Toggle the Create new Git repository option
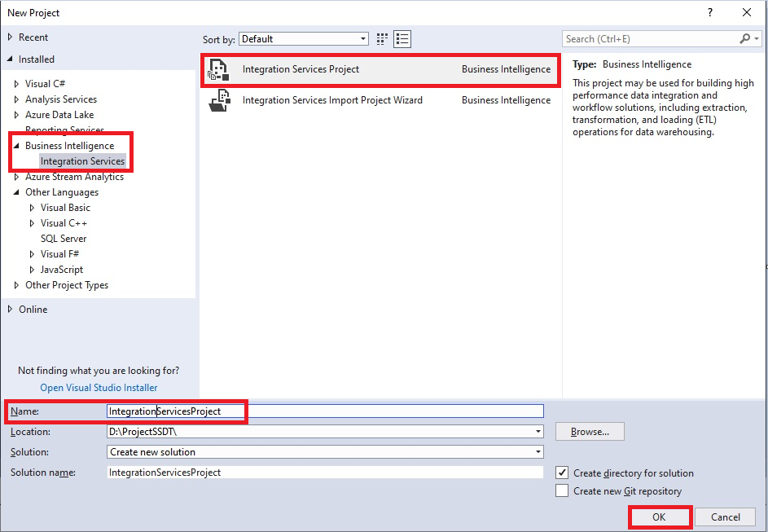The height and width of the screenshot is (532, 768). 562,490
